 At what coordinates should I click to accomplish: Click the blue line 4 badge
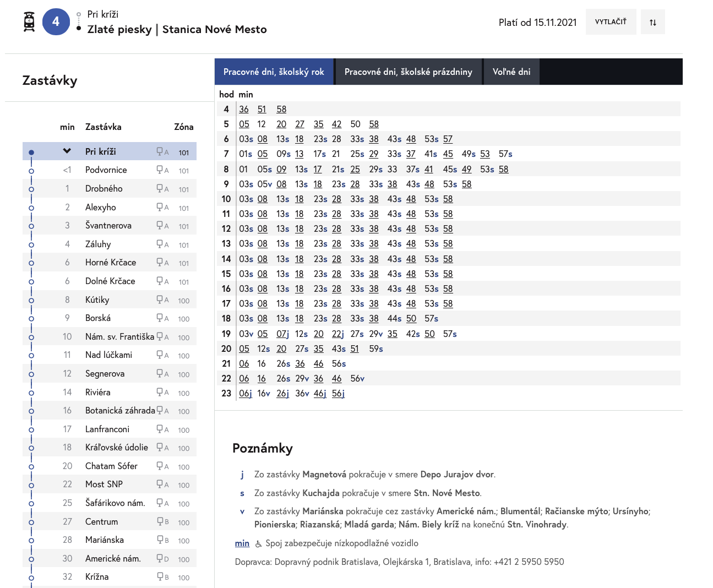[x=56, y=22]
